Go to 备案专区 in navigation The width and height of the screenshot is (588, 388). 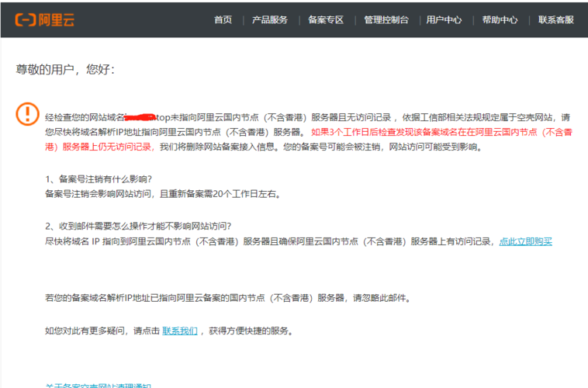[x=326, y=20]
